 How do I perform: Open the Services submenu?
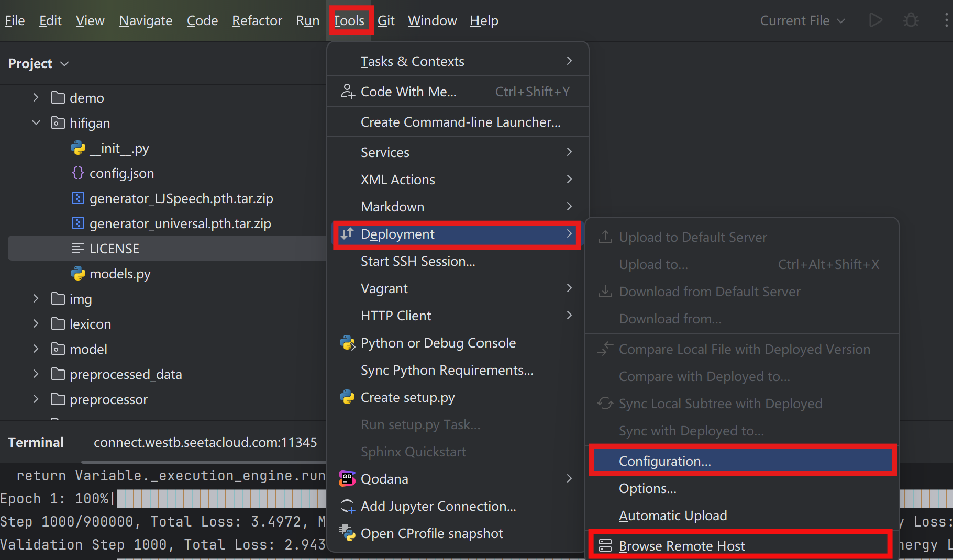coord(385,152)
